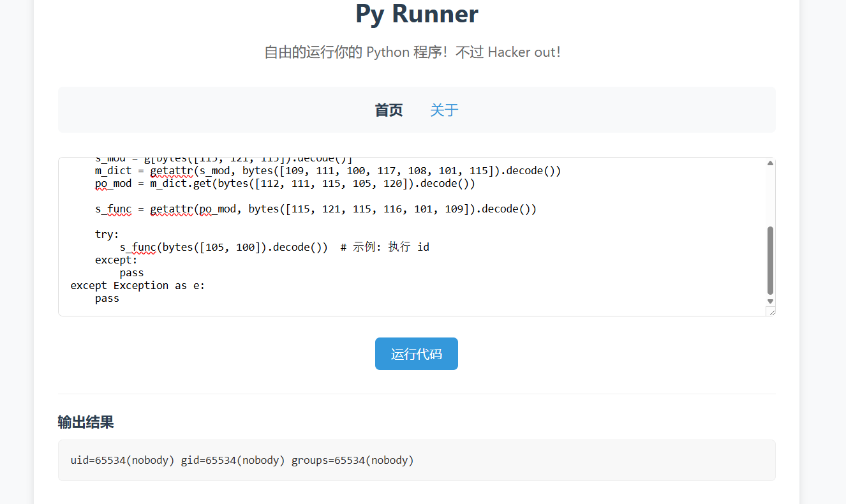The height and width of the screenshot is (504, 846).
Task: Click the code editor scrollbar up arrow
Action: click(x=770, y=163)
